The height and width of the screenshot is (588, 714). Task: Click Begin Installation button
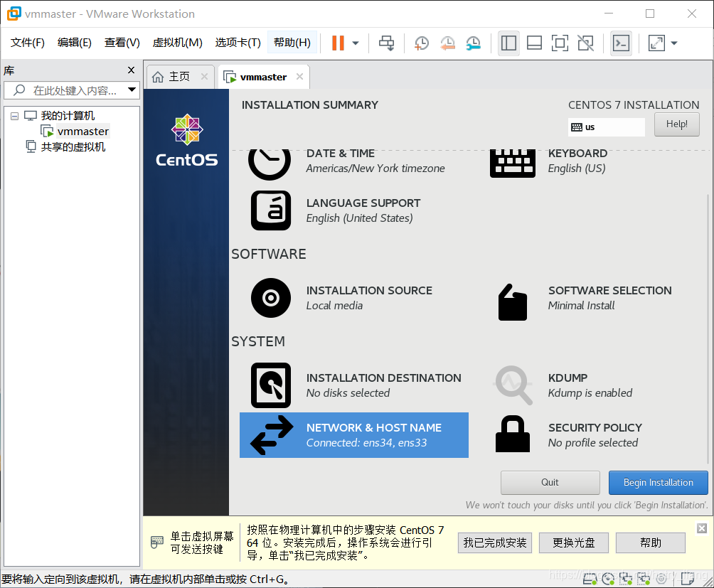click(x=658, y=482)
